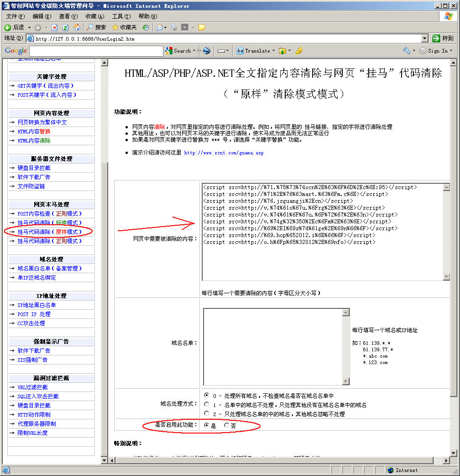Open the CC攻击处理 link
The height and width of the screenshot is (476, 460).
31,323
